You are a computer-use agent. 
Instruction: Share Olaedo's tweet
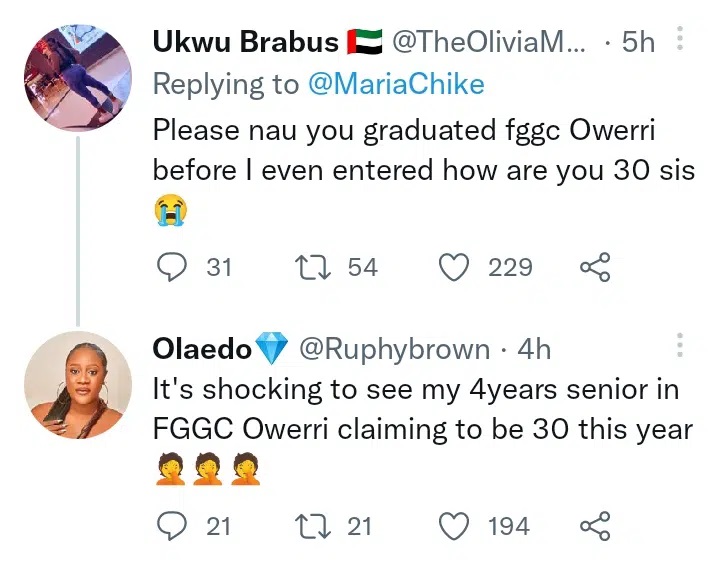[594, 525]
